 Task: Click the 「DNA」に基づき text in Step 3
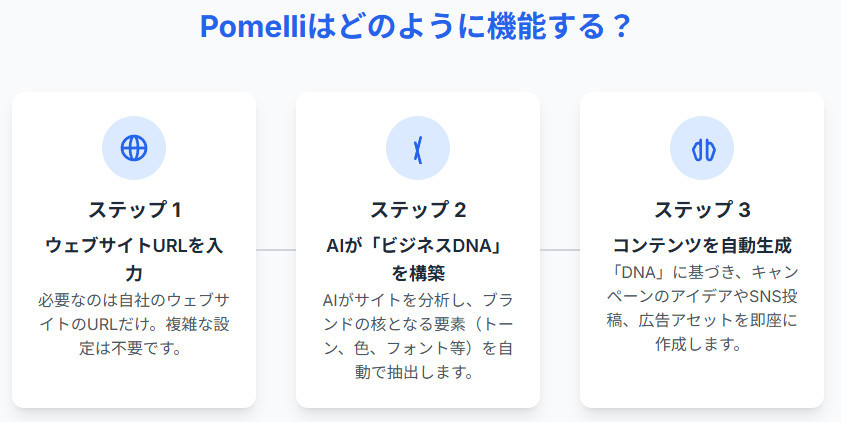662,272
